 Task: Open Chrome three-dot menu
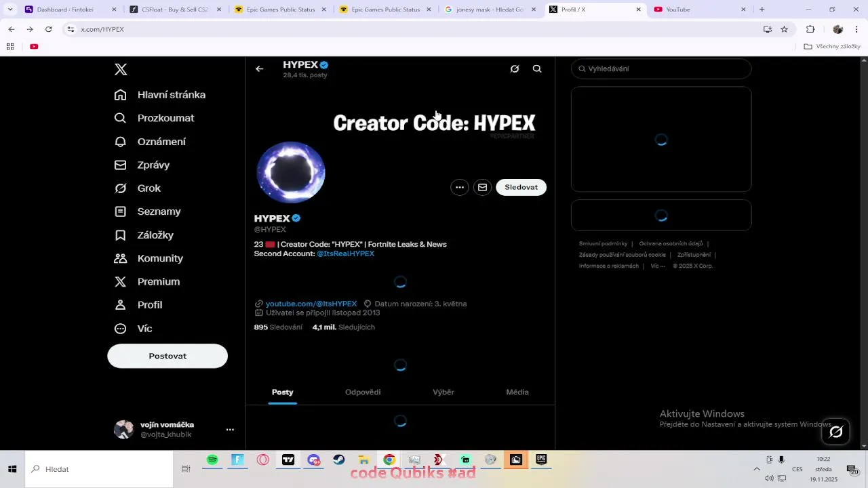857,29
